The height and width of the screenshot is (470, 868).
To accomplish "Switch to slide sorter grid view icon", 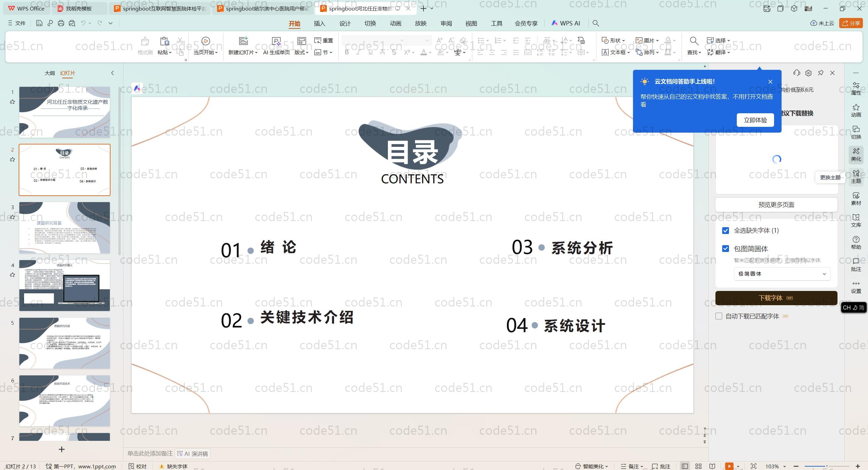I will [x=698, y=466].
